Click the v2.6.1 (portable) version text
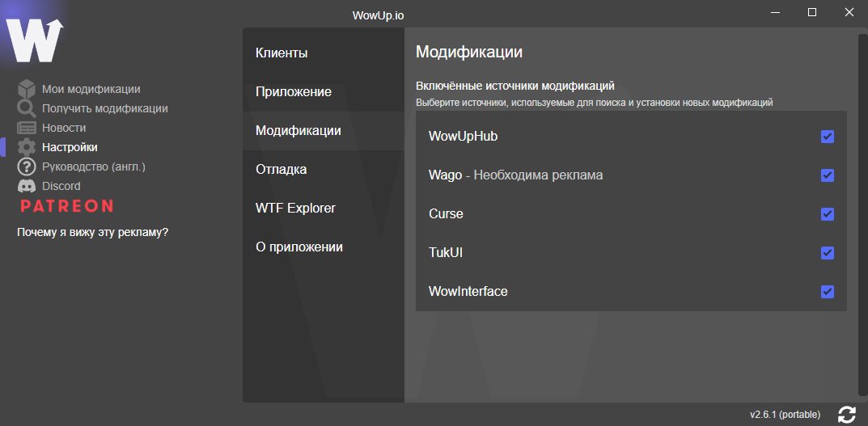This screenshot has width=868, height=426. pos(785,415)
